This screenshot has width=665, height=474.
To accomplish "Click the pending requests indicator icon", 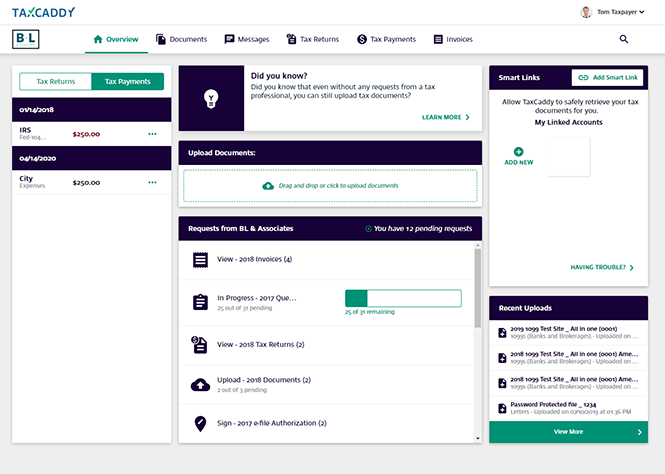I will (368, 229).
